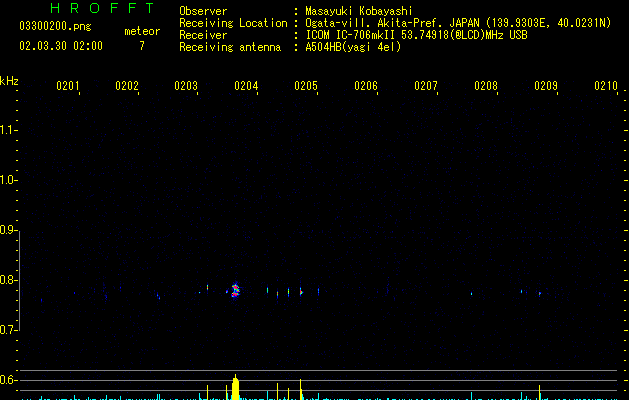629x400 pixels.
Task: Click the 0.9 kHz axis label
Action: 8,230
